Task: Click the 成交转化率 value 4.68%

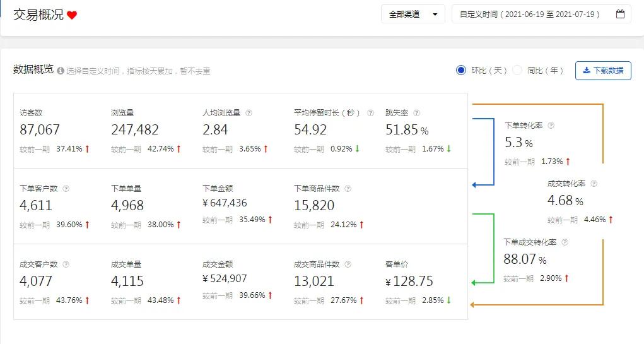Action: coord(565,201)
